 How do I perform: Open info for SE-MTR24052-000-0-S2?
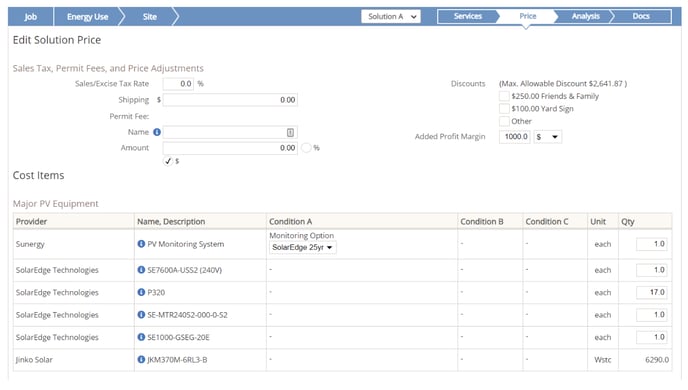tap(141, 315)
